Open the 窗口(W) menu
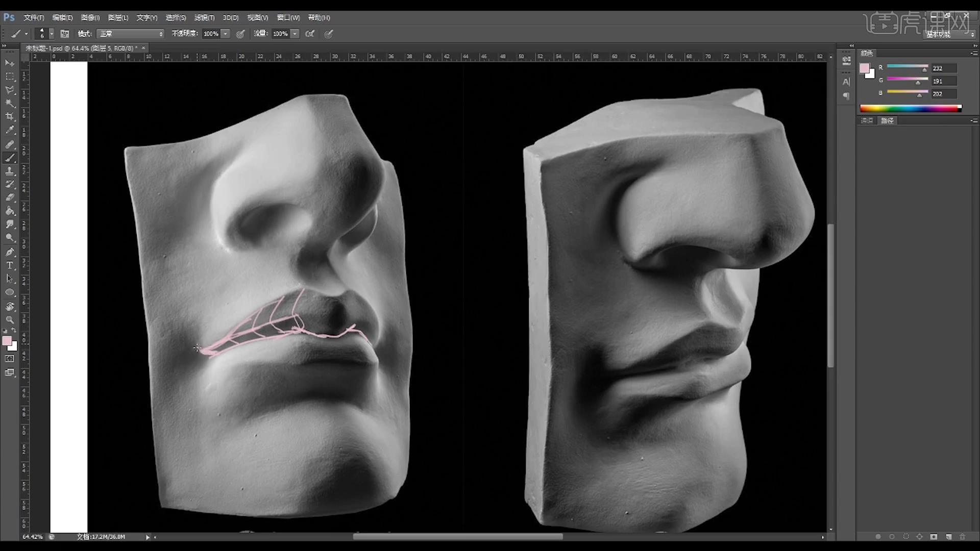The height and width of the screenshot is (551, 980). 288,17
